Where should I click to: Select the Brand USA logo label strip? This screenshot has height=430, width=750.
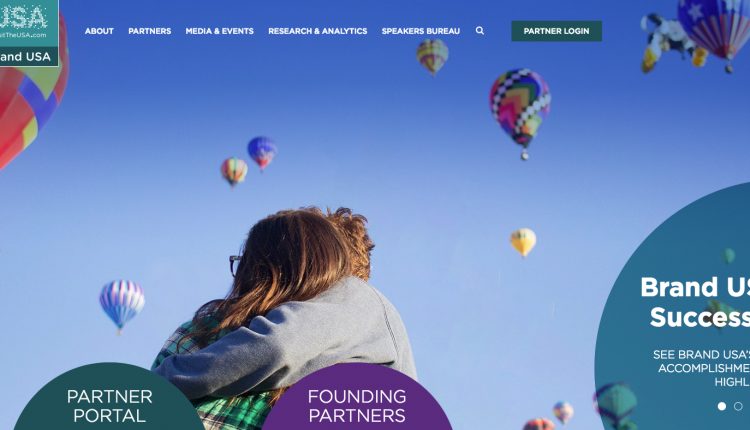pos(29,56)
